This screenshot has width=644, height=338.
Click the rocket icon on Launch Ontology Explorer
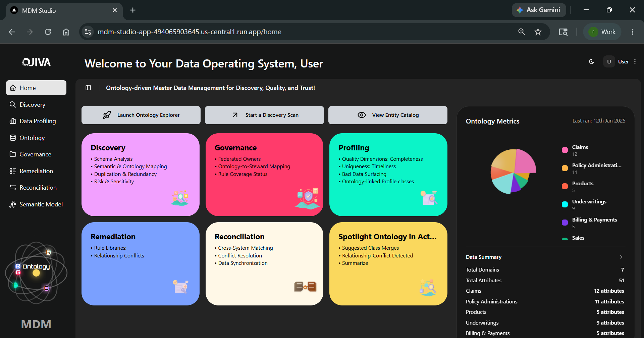pyautogui.click(x=107, y=115)
